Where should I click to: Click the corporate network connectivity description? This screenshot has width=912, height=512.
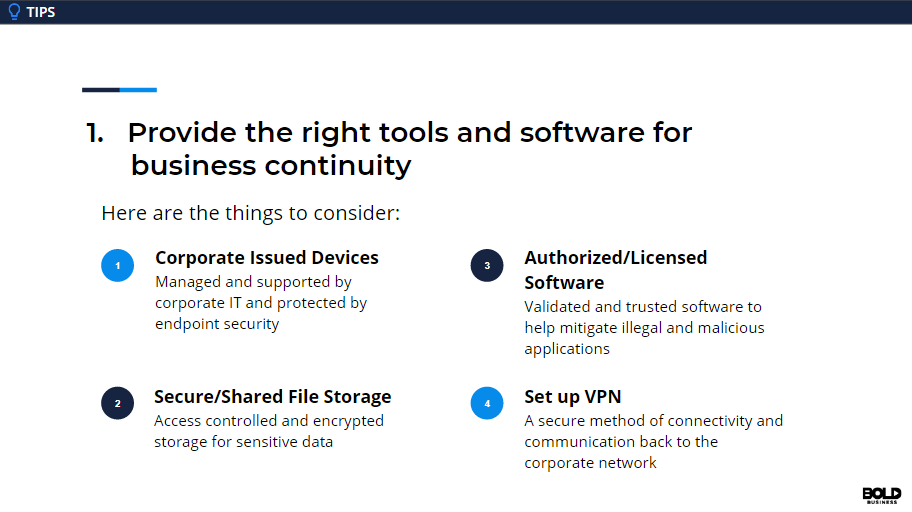pos(653,441)
